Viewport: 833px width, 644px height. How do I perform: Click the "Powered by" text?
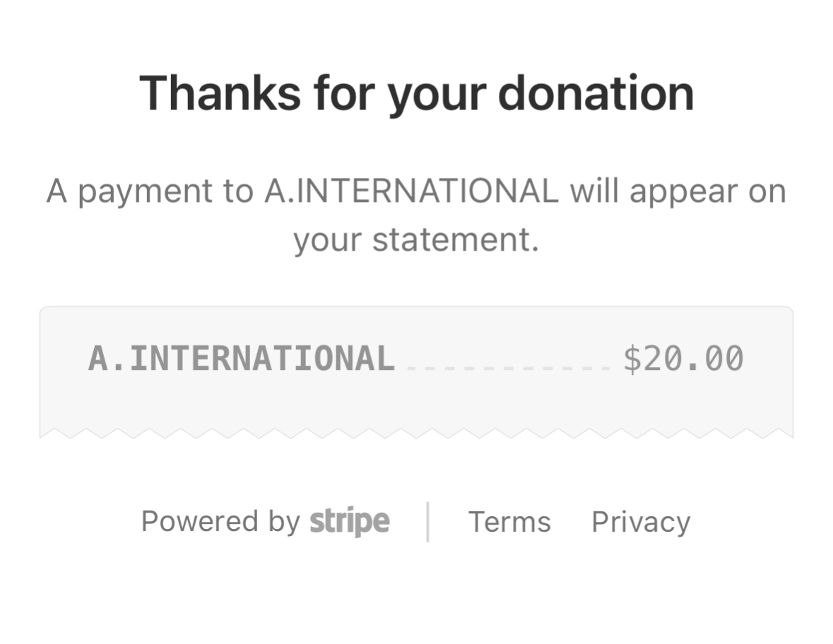pos(220,522)
